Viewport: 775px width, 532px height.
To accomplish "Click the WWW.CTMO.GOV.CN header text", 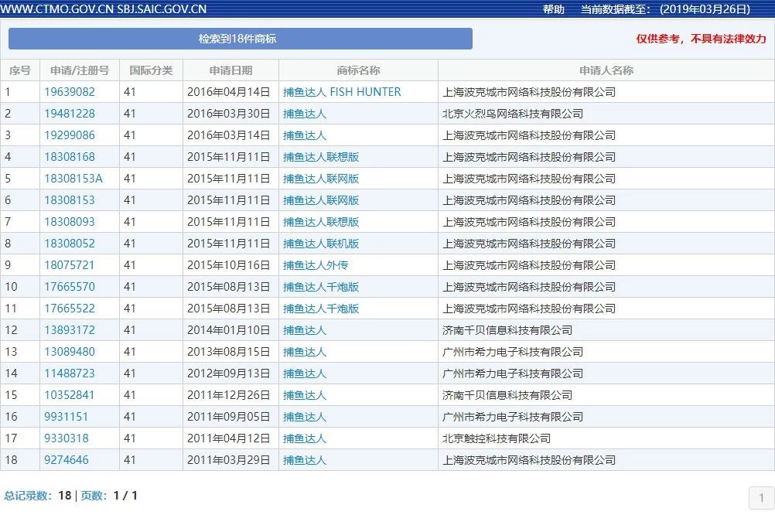I will (56, 9).
